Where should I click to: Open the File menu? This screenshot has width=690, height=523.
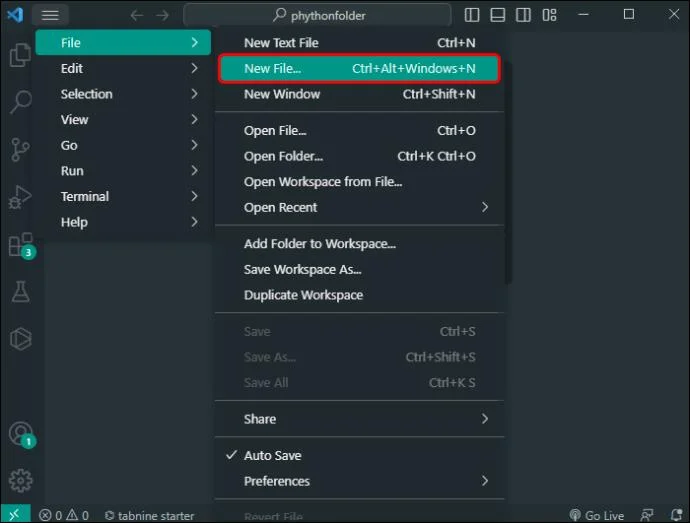tap(123, 43)
